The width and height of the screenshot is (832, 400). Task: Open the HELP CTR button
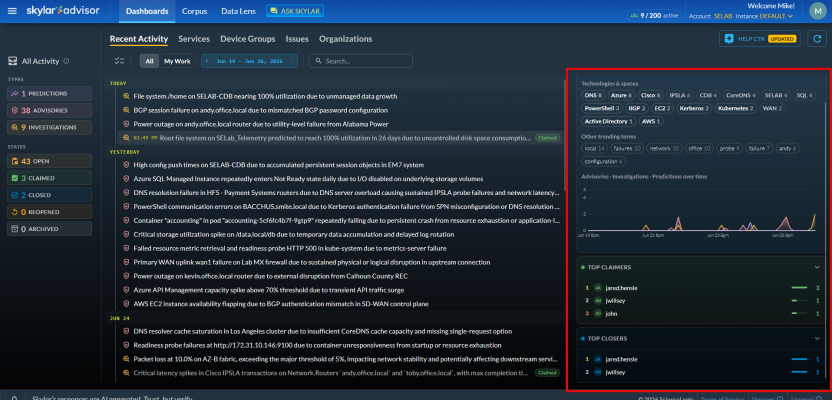pos(760,39)
